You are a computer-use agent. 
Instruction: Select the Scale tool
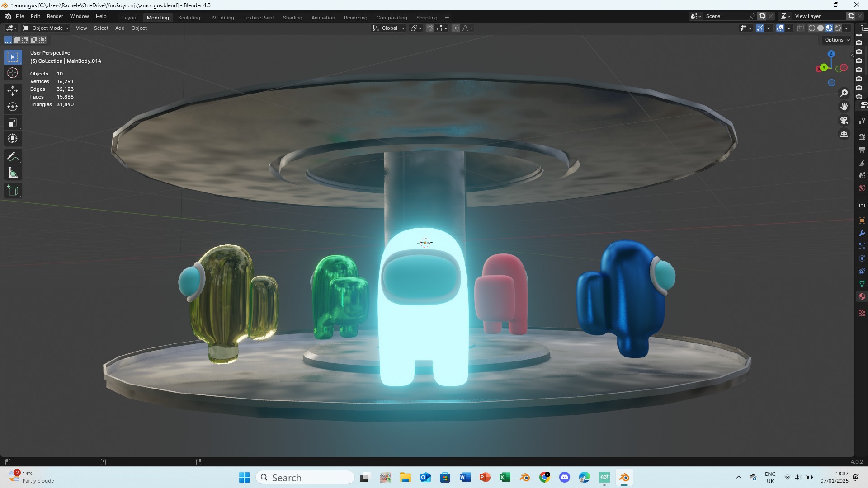[13, 122]
